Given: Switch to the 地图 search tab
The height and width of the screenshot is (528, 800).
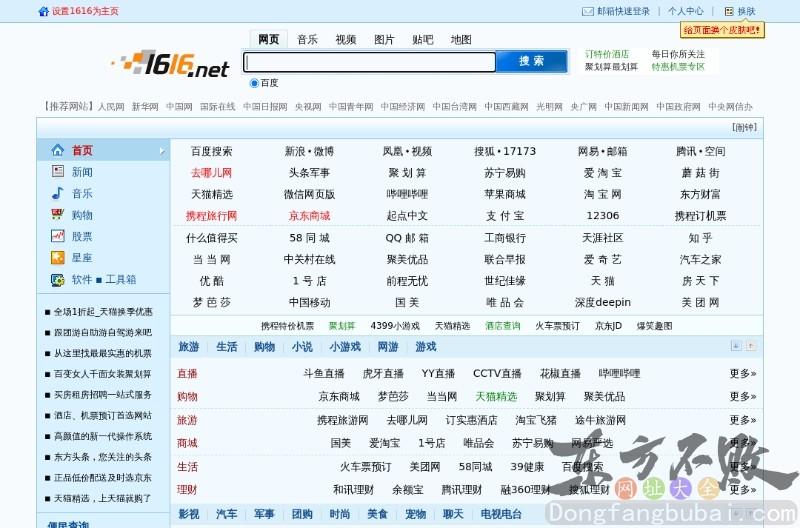Looking at the screenshot, I should pos(461,39).
